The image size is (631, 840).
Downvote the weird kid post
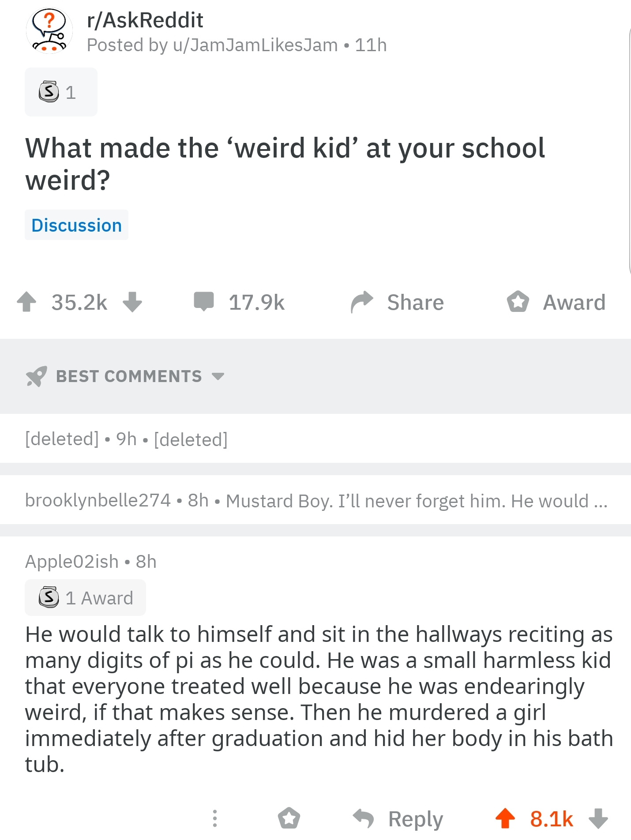click(132, 302)
